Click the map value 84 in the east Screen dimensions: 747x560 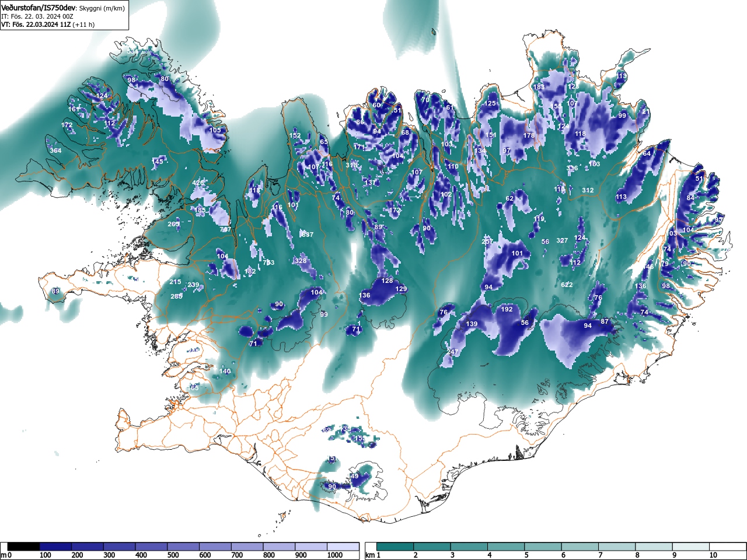(x=691, y=198)
